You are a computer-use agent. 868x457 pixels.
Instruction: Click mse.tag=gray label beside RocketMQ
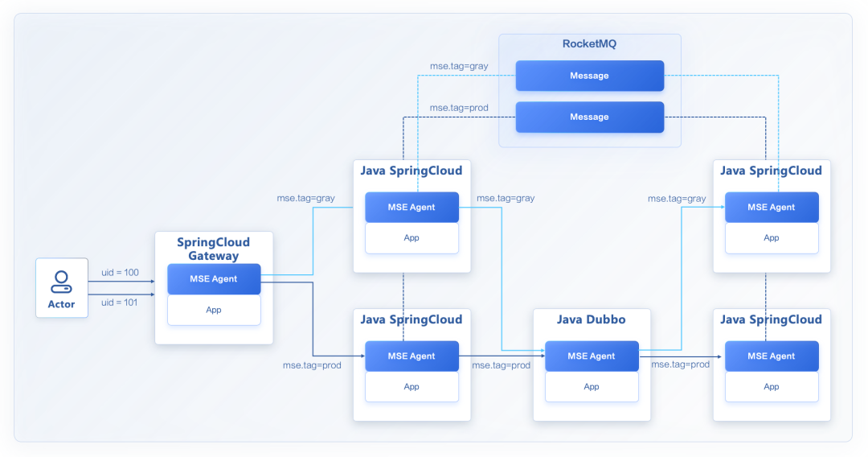coord(459,66)
